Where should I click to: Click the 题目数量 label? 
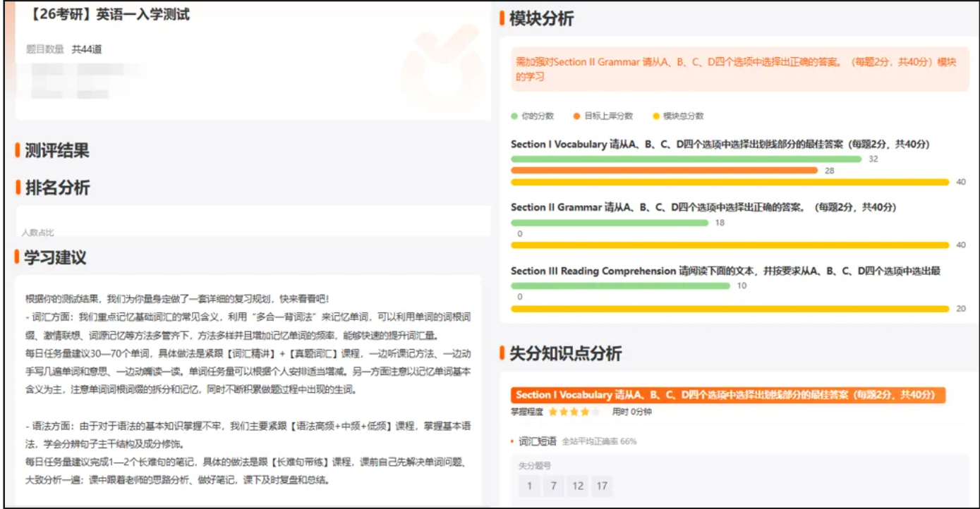tap(45, 49)
